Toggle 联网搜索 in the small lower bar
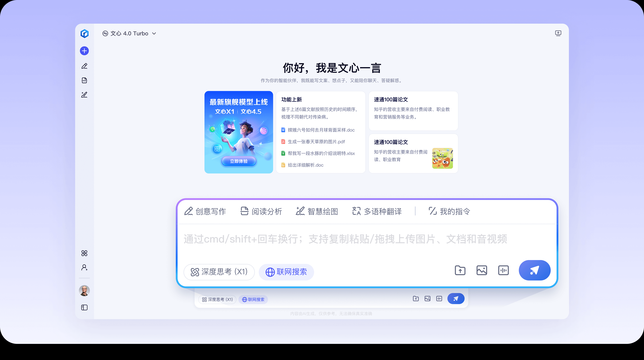The width and height of the screenshot is (644, 360). pos(253,299)
